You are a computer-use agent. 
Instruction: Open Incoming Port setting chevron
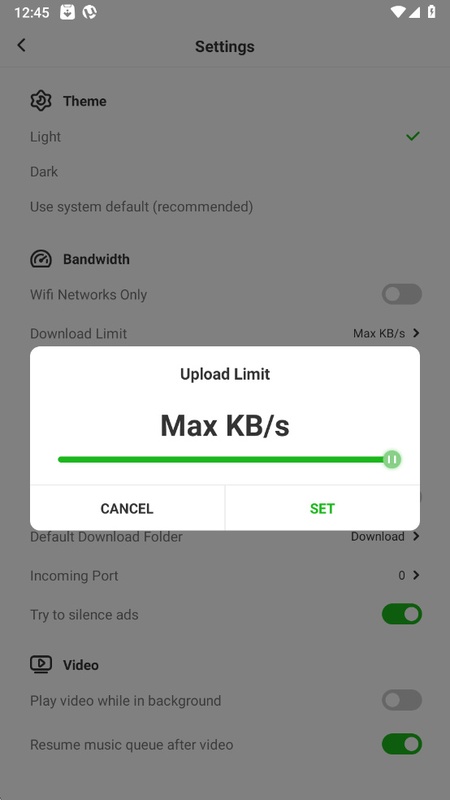pos(416,575)
